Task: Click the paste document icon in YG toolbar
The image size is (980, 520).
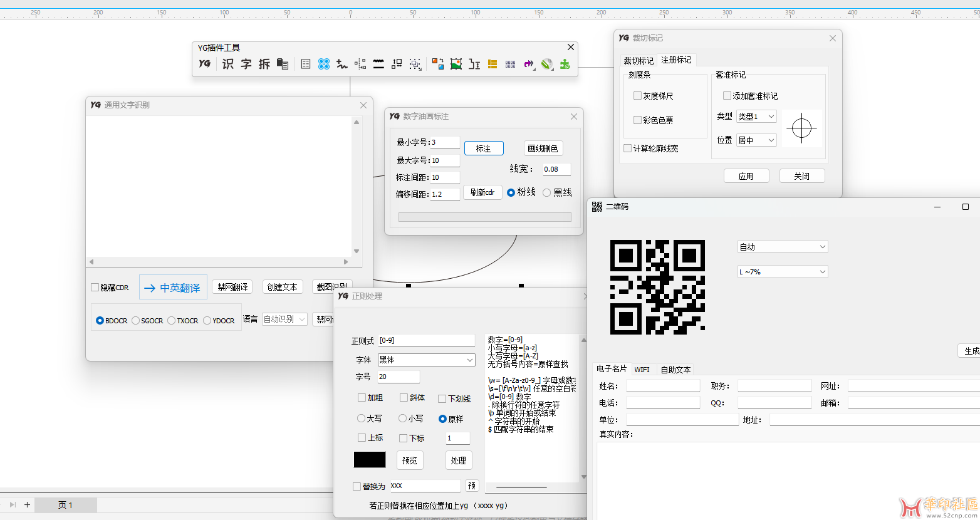Action: coord(283,64)
